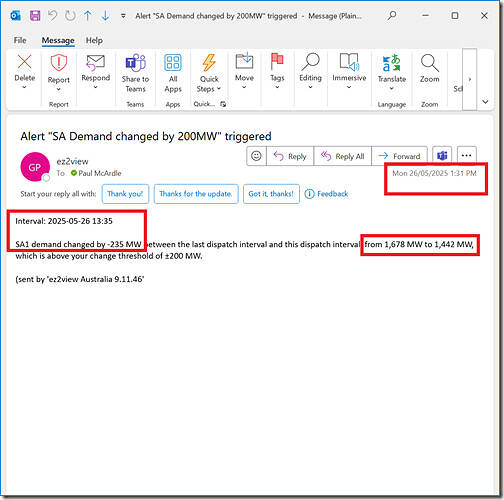
Task: Expand the Report dropdown arrow
Action: [x=59, y=89]
